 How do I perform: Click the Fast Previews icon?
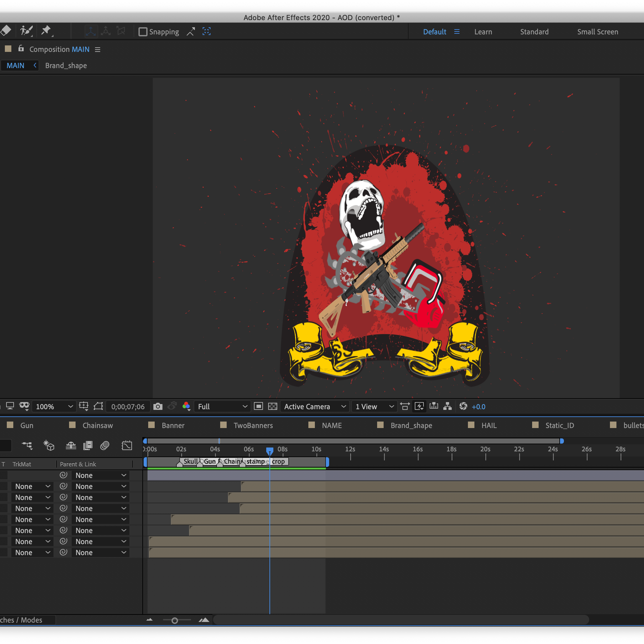[x=419, y=406]
